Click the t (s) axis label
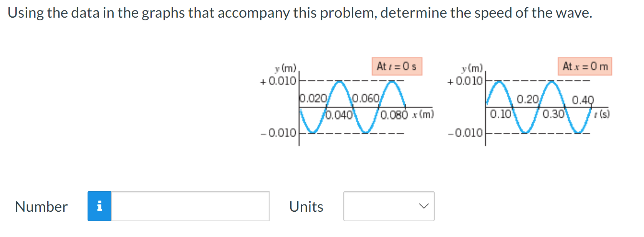 (600, 114)
